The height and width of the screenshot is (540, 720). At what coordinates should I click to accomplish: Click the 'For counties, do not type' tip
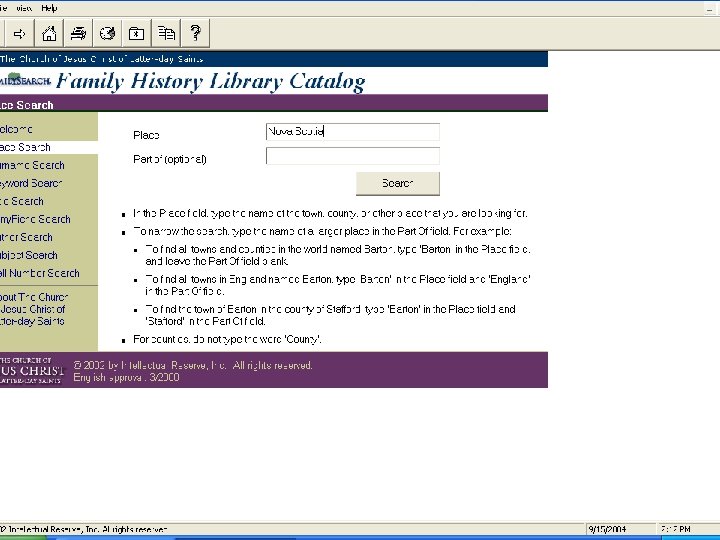[227, 339]
